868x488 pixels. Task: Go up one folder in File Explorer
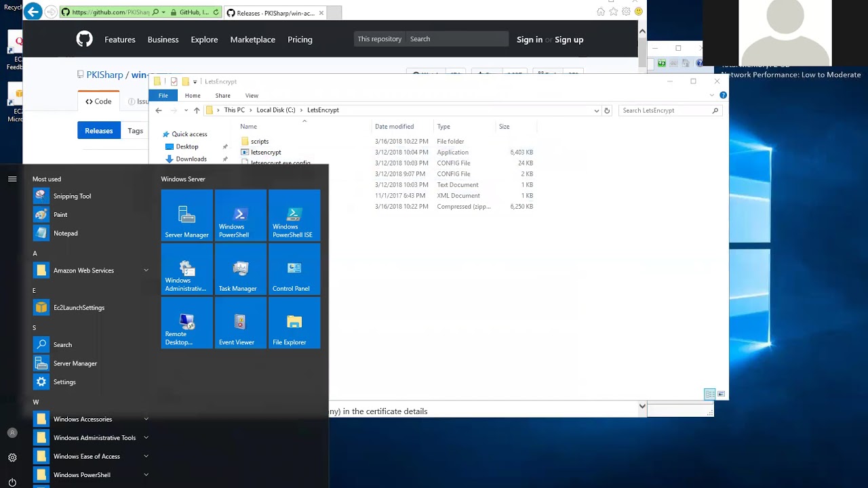point(197,110)
